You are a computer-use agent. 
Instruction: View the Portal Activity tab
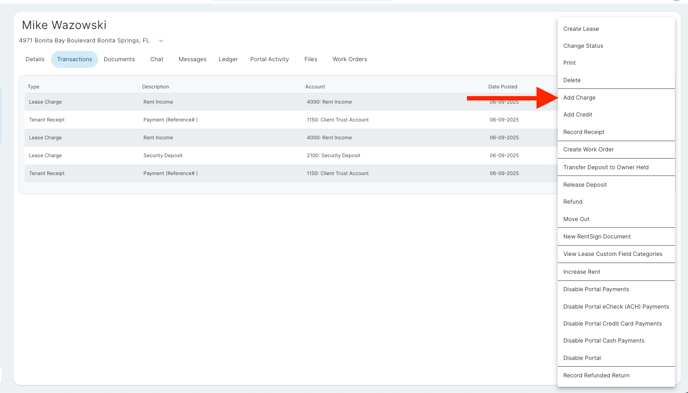point(269,59)
